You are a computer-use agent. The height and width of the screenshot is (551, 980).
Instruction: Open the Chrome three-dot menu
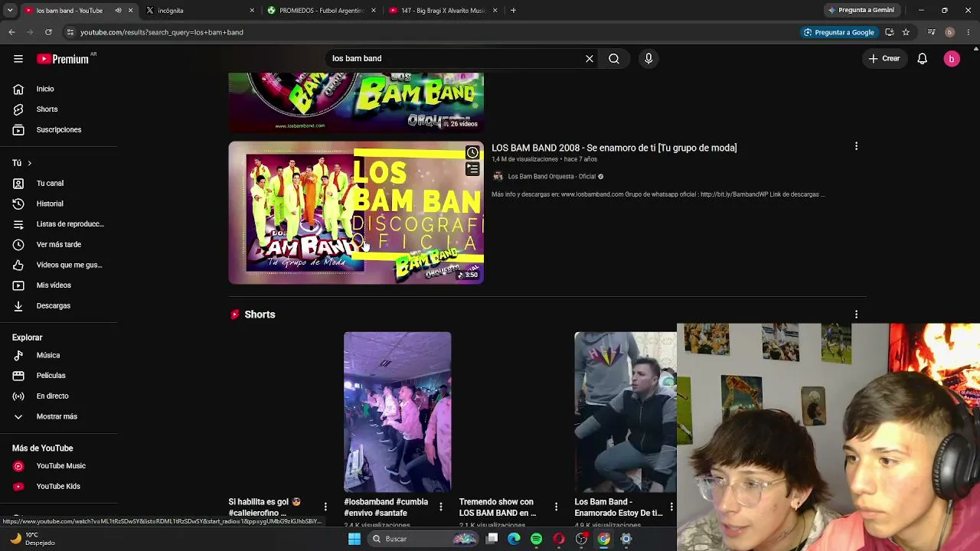coord(969,32)
